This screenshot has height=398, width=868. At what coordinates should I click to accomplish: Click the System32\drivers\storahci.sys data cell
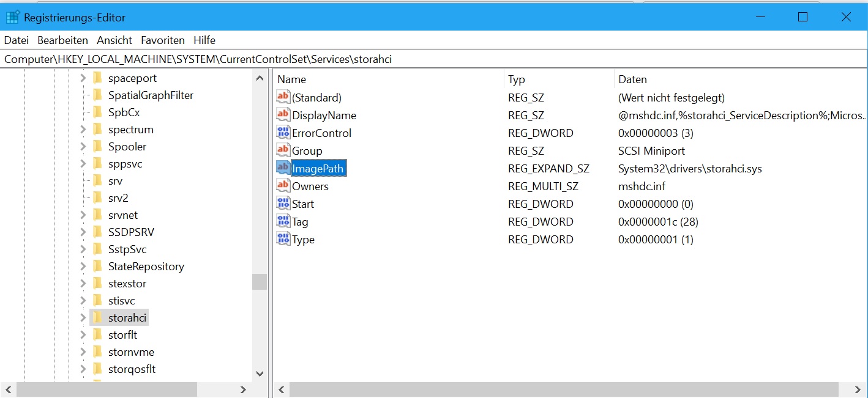[690, 168]
